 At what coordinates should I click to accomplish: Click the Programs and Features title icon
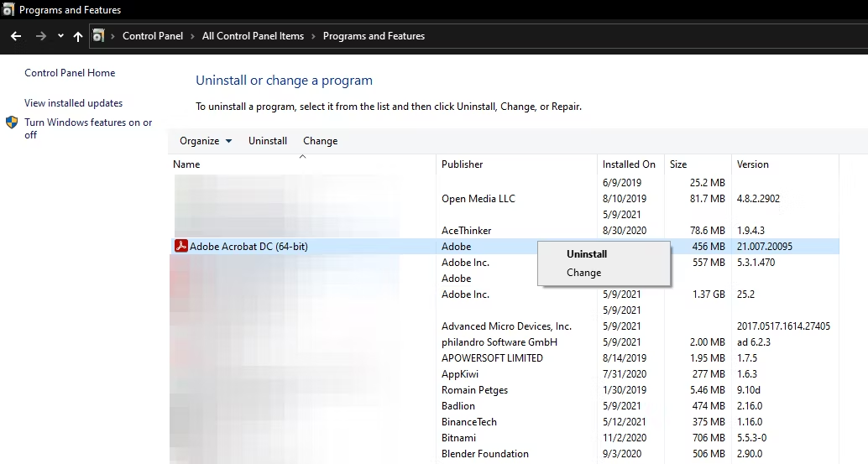tap(8, 10)
